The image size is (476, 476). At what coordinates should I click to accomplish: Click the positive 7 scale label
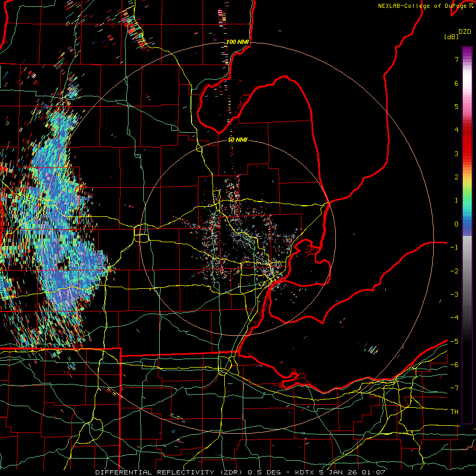coord(456,59)
